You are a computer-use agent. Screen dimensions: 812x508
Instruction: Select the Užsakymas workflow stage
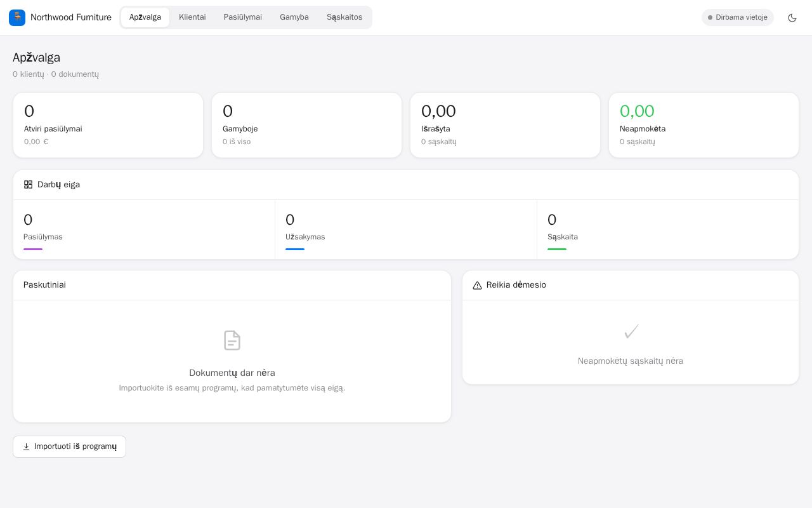(x=406, y=229)
